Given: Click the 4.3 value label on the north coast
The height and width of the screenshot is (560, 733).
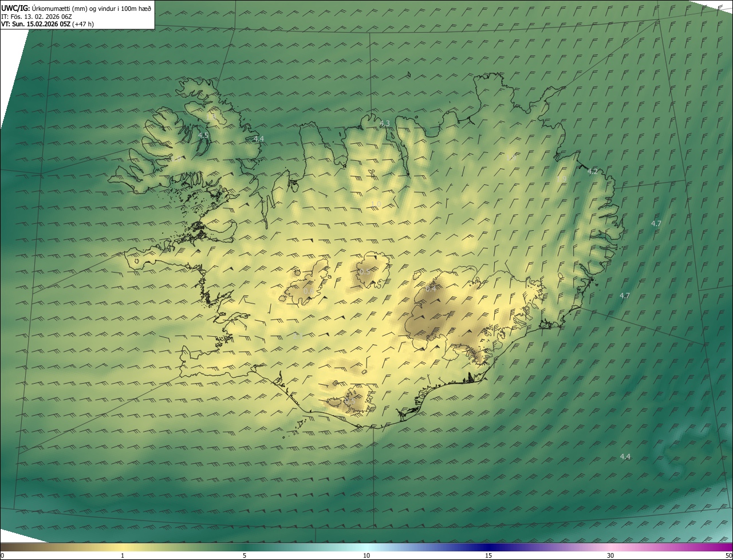Looking at the screenshot, I should coord(385,124).
